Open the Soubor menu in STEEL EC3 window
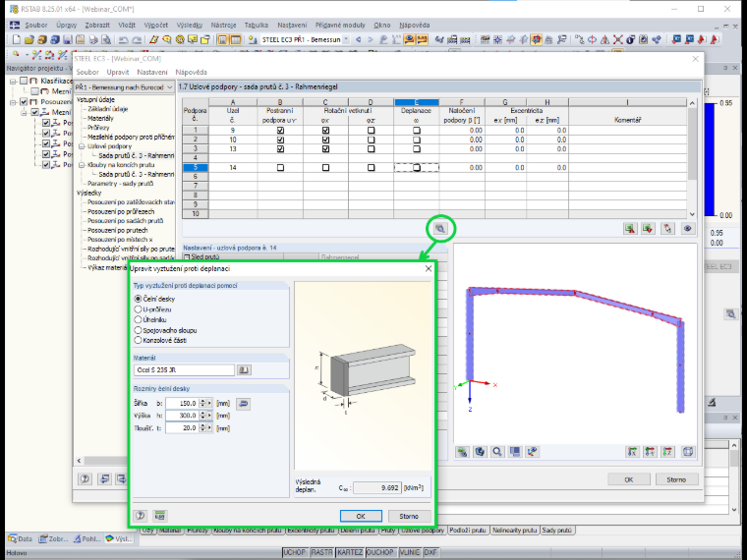Screen dimensions: 747x560 87,72
